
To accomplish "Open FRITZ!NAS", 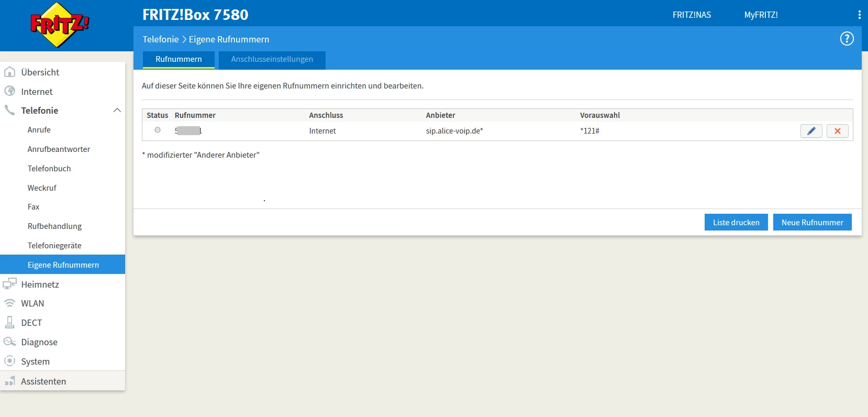I will coord(692,15).
